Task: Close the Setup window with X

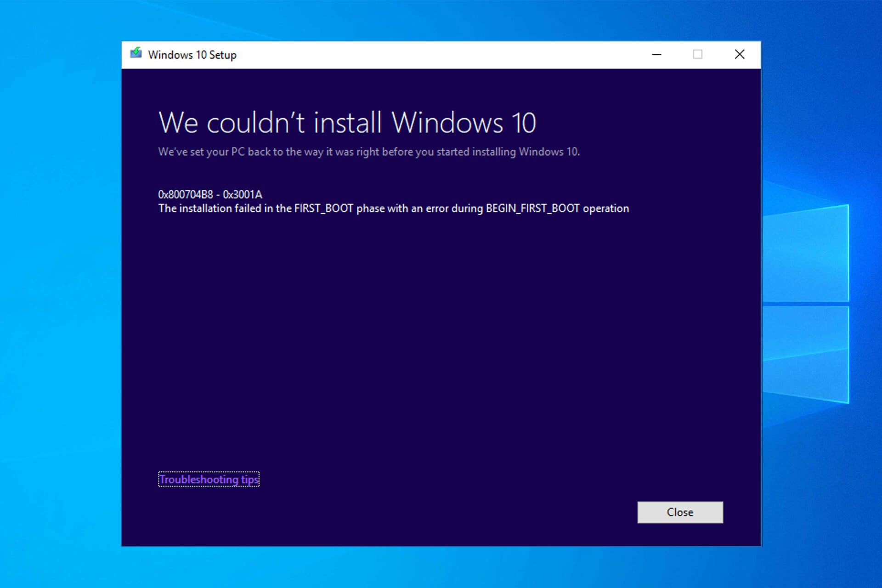Action: coord(740,54)
